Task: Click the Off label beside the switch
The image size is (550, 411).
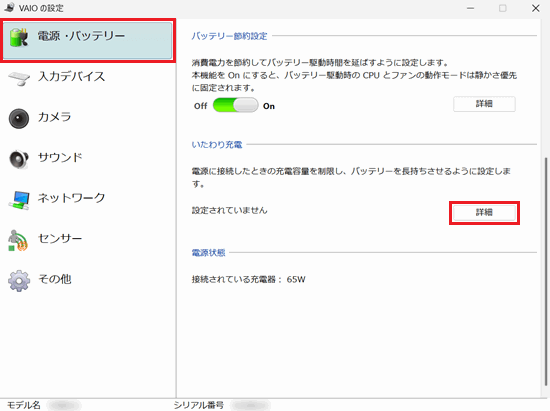Action: coord(201,106)
